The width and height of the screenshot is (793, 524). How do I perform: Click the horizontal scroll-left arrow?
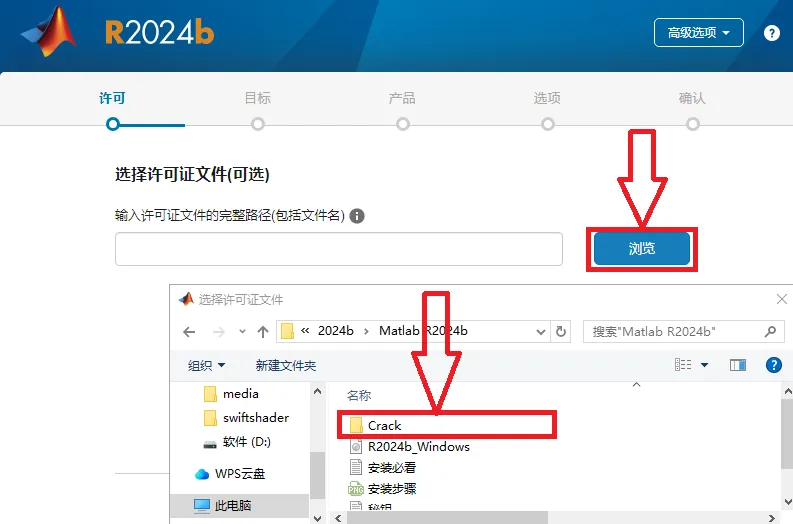(x=338, y=518)
